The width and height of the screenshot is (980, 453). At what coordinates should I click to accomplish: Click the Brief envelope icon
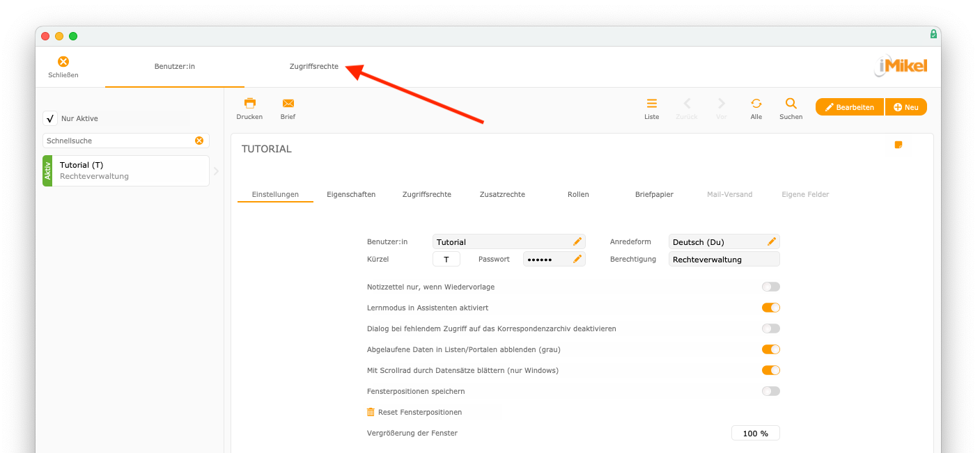tap(288, 103)
